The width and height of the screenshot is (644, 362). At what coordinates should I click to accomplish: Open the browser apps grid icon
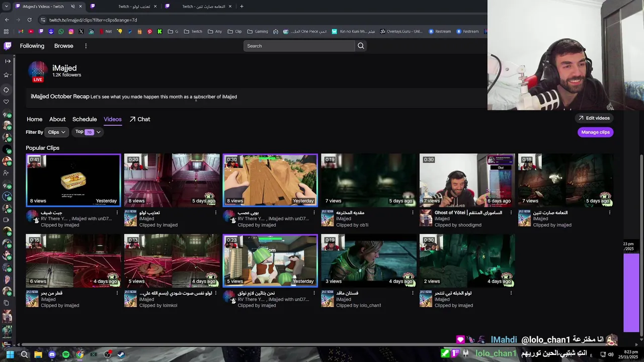(x=6, y=31)
